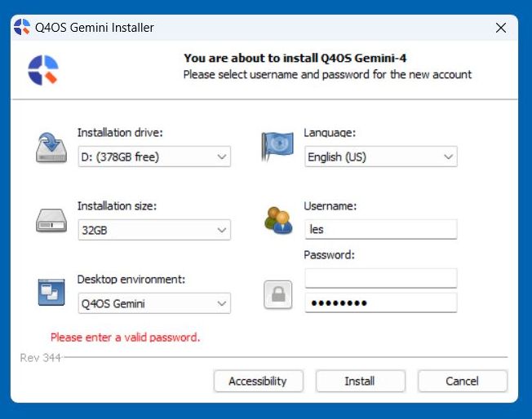Open the Language dropdown showing English (US)
532x419 pixels.
tap(381, 157)
